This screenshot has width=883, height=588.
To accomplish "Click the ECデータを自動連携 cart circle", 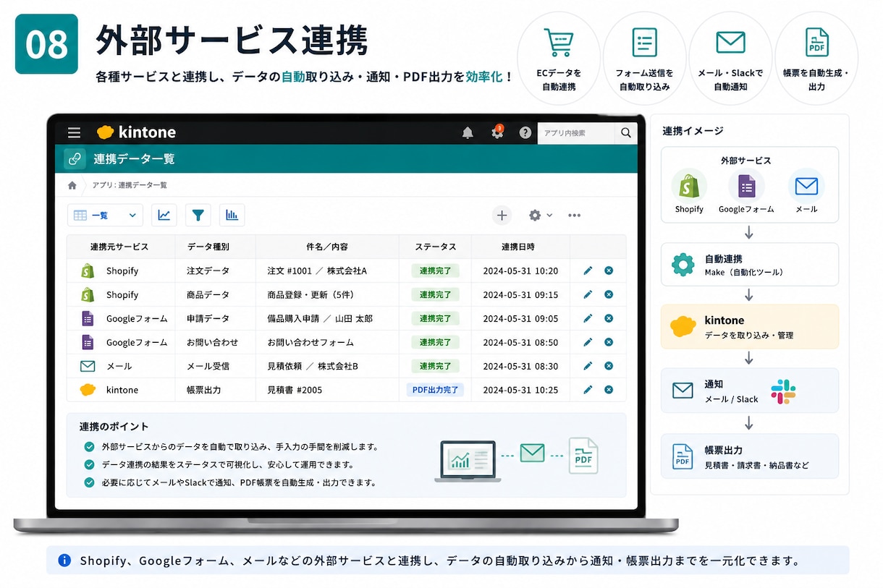I will point(558,58).
